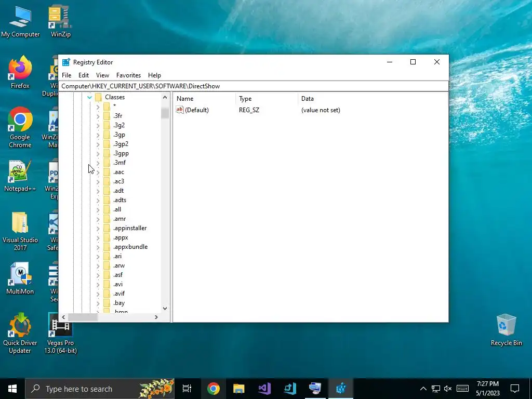
Task: Expand the .aac key
Action: click(98, 172)
